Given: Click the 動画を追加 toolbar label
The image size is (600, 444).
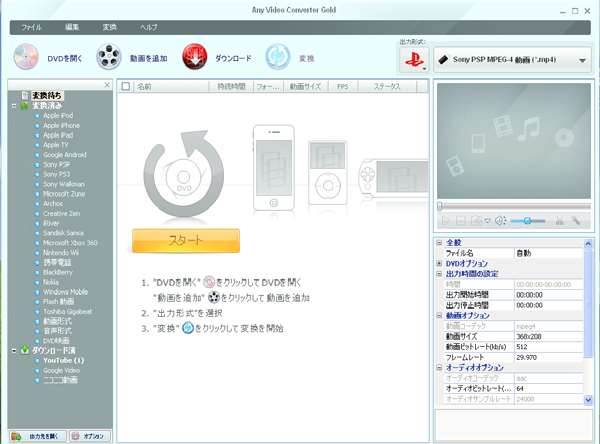Looking at the screenshot, I should (148, 59).
